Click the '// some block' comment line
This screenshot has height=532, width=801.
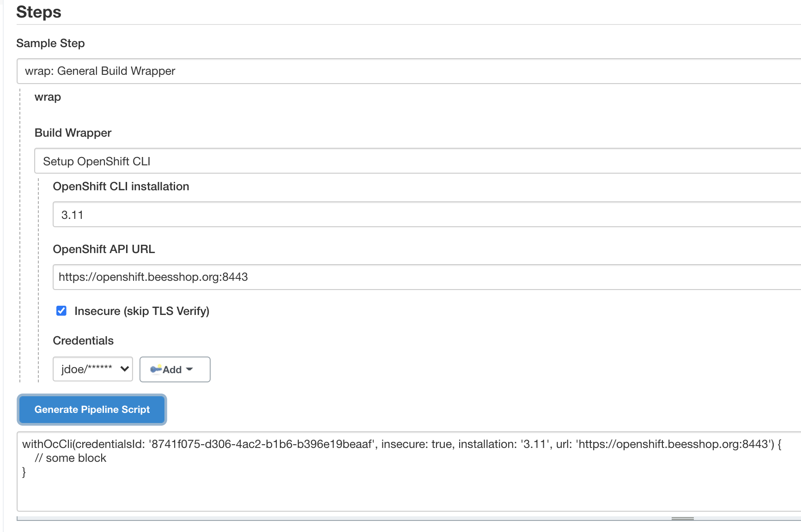(x=70, y=458)
